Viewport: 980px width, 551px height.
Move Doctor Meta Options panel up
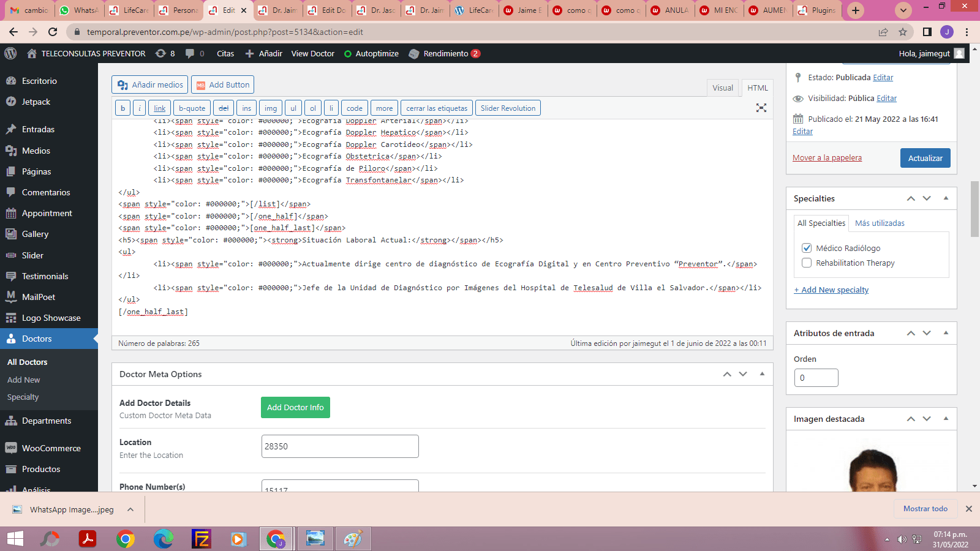click(x=727, y=374)
